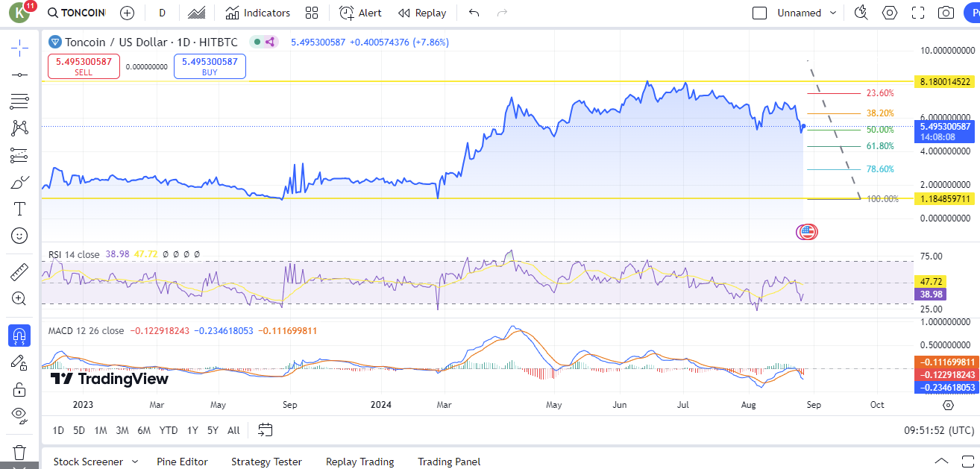Expand the Stock Screener dropdown arrow
980x469 pixels.
tap(135, 462)
